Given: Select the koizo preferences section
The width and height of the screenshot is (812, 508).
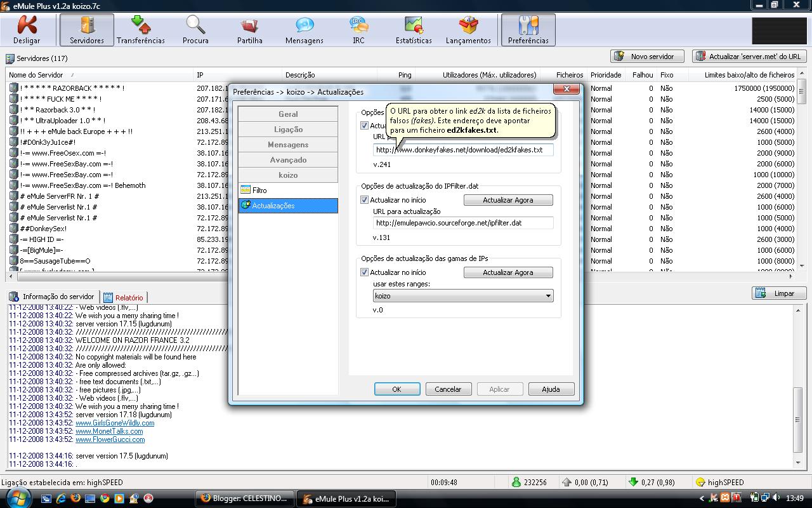Looking at the screenshot, I should tap(288, 175).
